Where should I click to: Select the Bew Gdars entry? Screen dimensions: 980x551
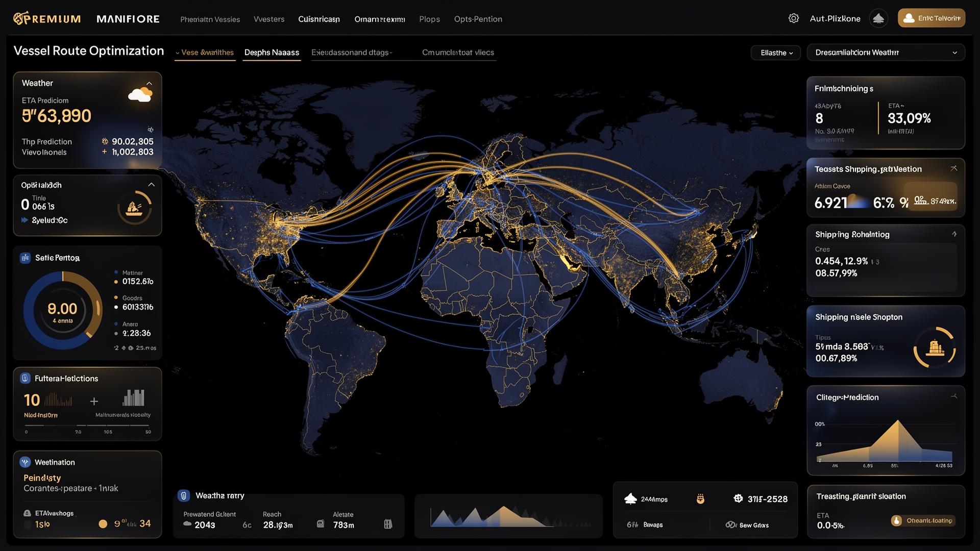(747, 524)
